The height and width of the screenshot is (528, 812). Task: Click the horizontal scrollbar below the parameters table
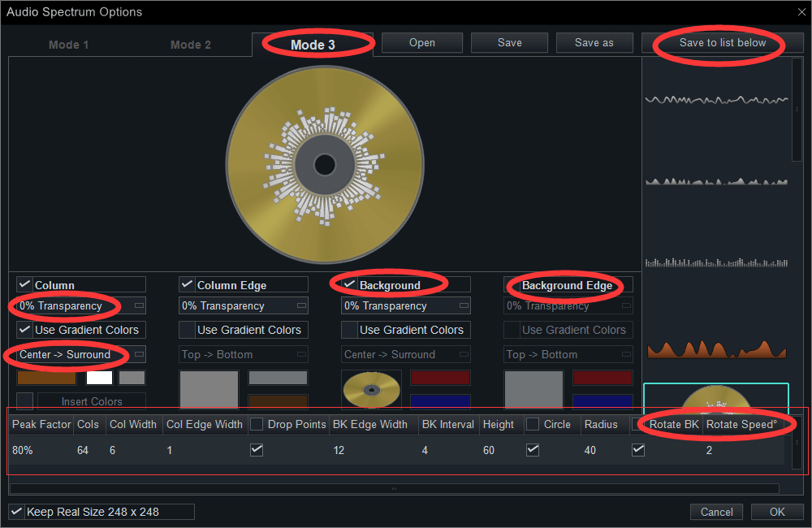coord(394,489)
